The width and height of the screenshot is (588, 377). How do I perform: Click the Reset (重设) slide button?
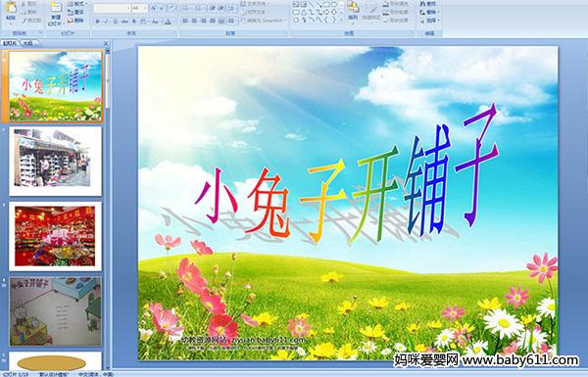[x=75, y=12]
